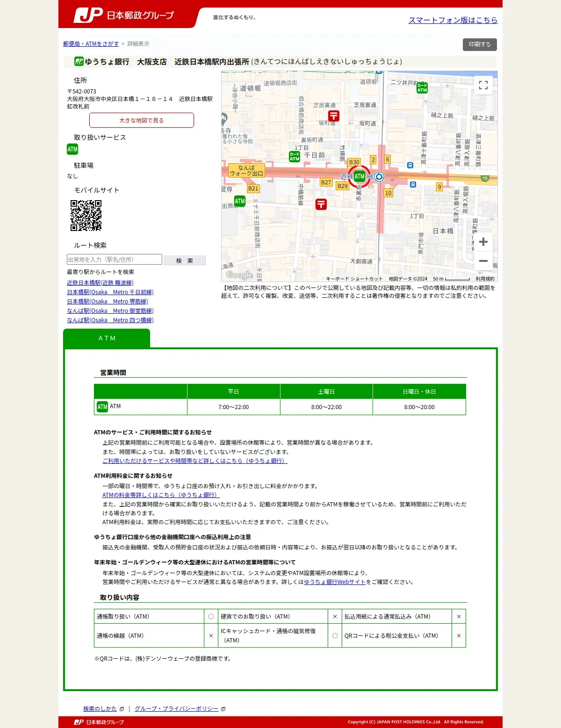Screen dimensions: 561x728
Task: Open the 検索のしかた footer link
Action: [x=100, y=709]
